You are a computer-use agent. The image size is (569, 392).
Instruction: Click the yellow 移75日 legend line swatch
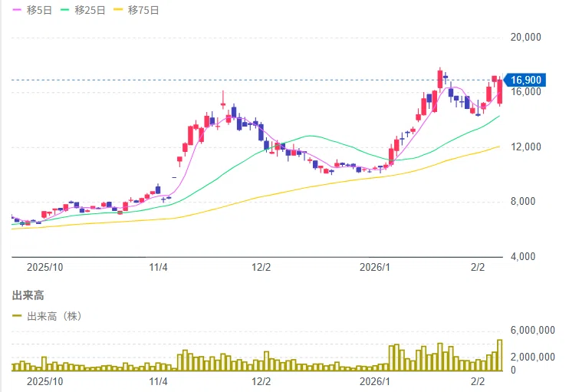pos(118,10)
